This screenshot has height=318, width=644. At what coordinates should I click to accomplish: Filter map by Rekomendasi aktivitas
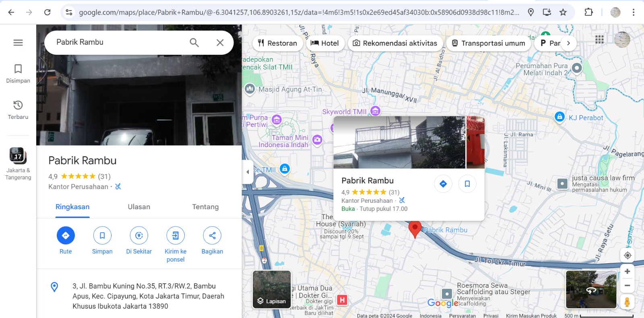point(395,43)
